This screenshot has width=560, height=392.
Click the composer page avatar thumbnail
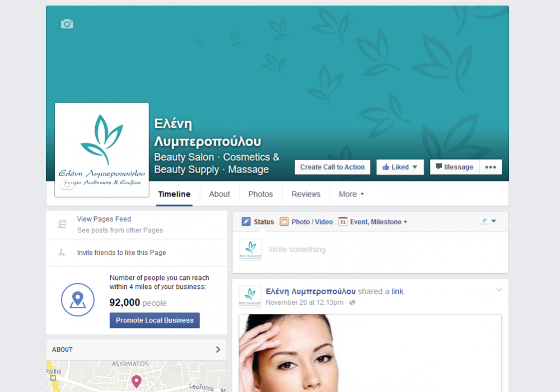pyautogui.click(x=250, y=250)
